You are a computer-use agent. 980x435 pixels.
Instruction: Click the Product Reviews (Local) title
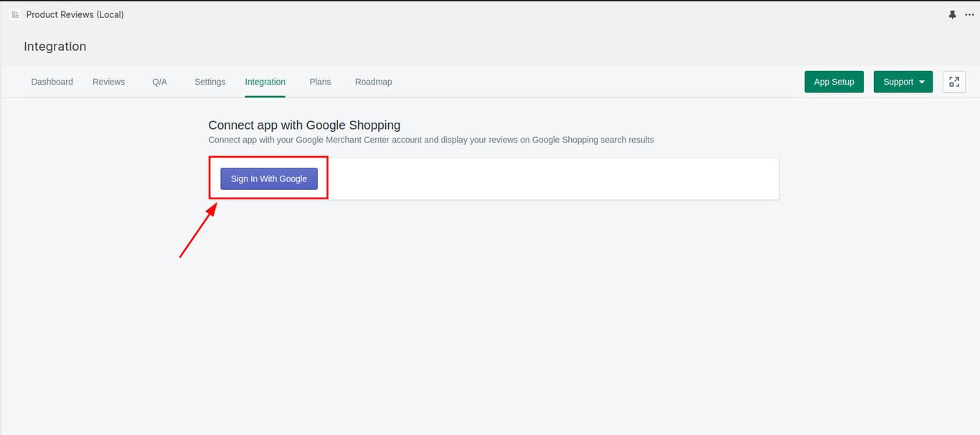click(x=75, y=15)
